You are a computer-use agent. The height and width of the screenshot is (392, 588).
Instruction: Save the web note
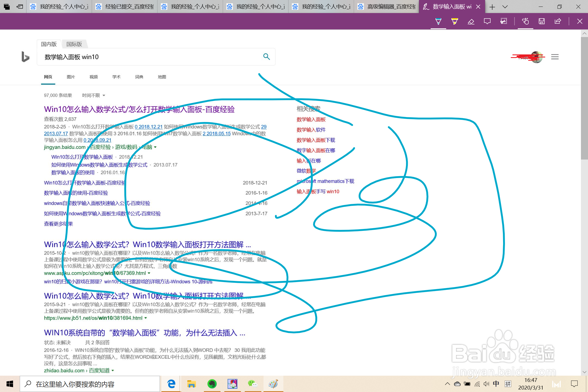(542, 22)
